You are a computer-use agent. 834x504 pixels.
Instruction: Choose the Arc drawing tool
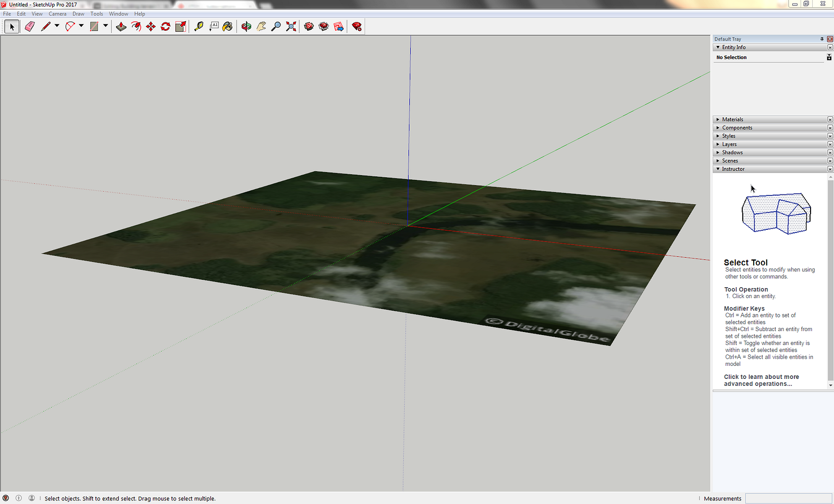pos(70,27)
